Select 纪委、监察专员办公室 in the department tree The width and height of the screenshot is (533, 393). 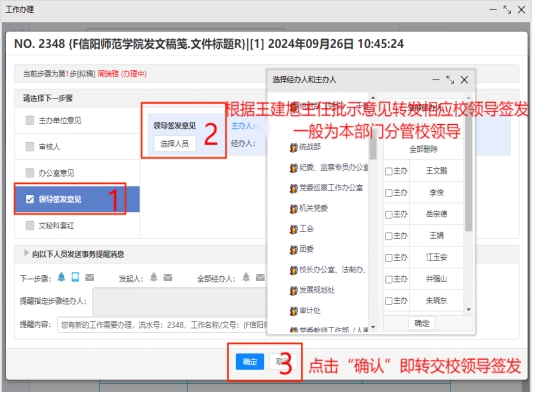333,167
